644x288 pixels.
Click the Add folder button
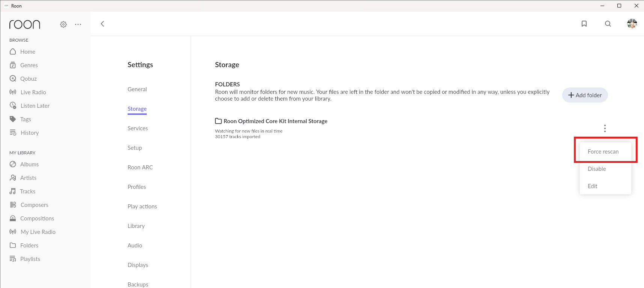coord(585,95)
